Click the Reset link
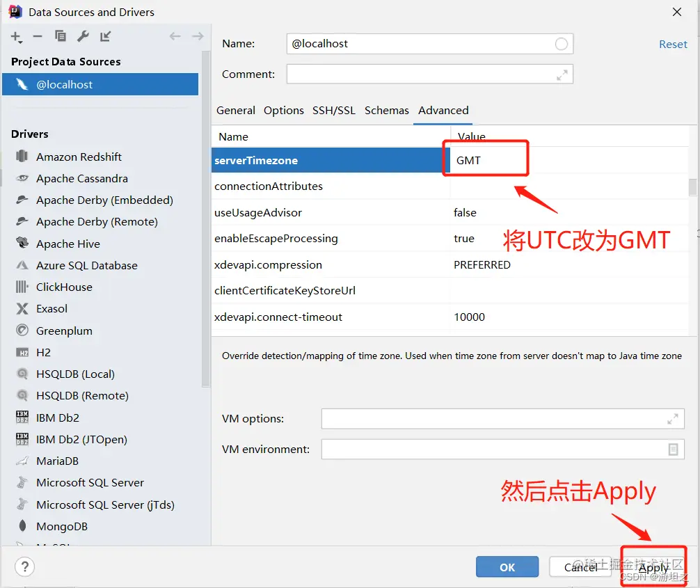The height and width of the screenshot is (588, 700). [673, 45]
